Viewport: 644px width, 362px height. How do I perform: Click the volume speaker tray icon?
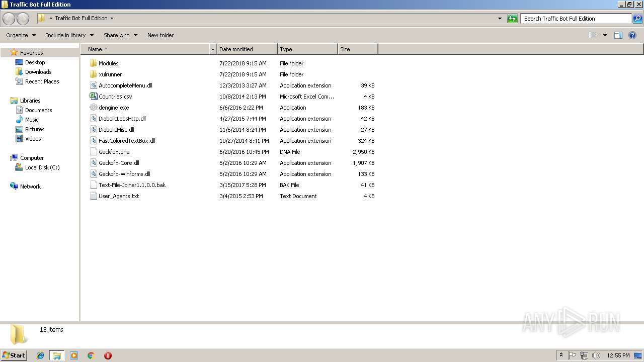tap(596, 355)
